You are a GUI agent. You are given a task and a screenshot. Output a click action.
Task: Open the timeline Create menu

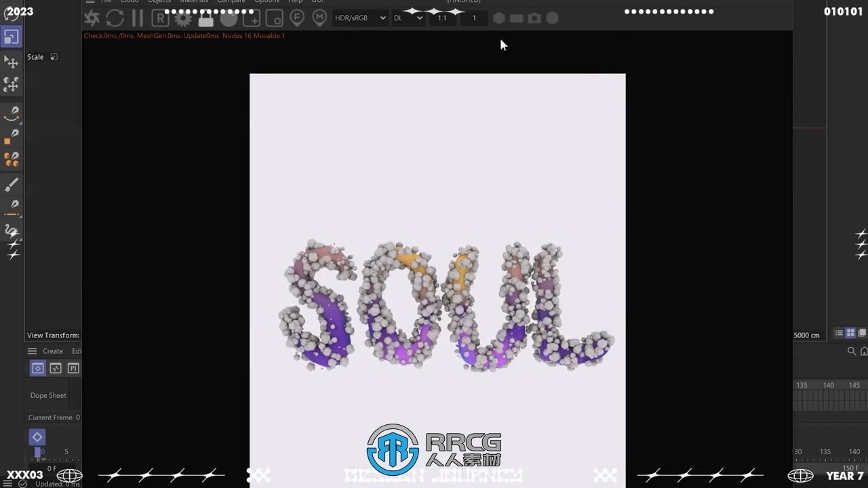53,351
